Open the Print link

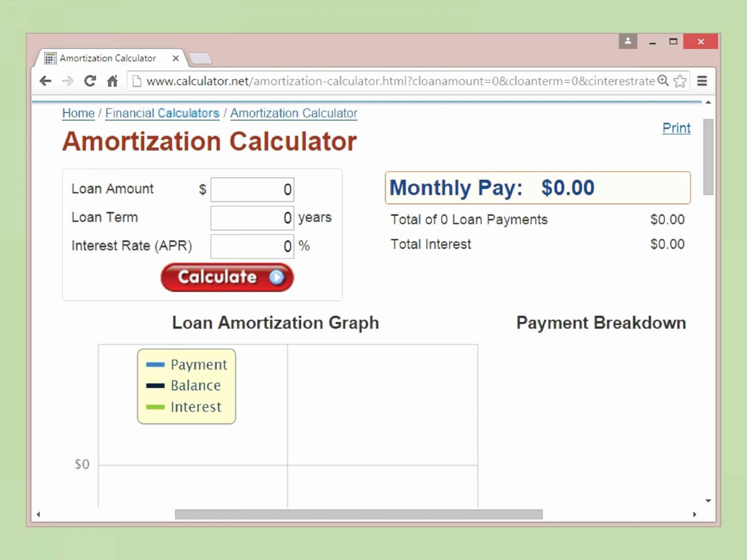[x=676, y=128]
